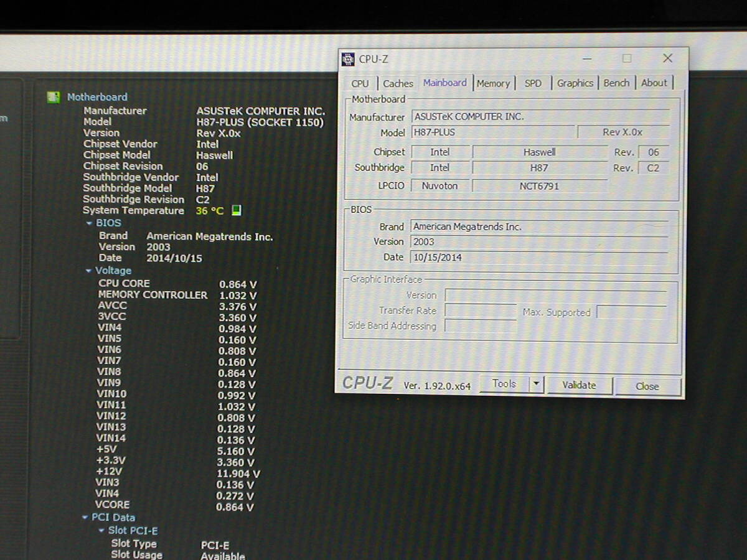Click the Chipset Model Haswell row in Speccy
747x560 pixels.
click(x=158, y=156)
